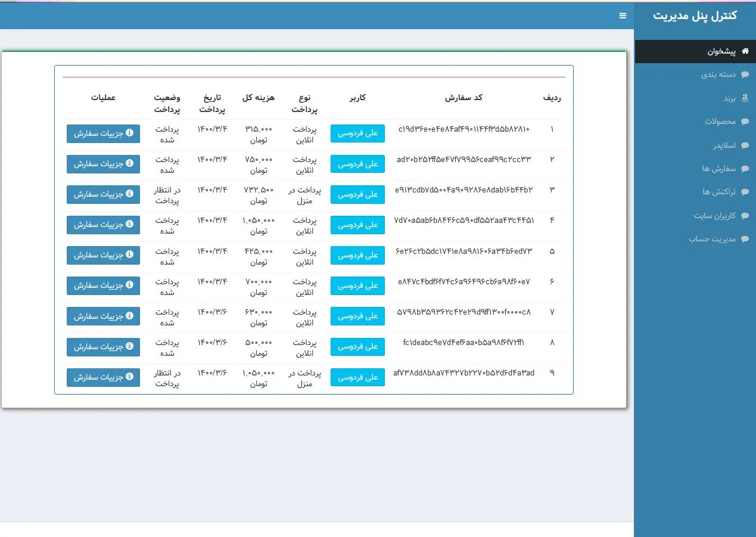
Task: Click the comment icon beside مدیریت حساب
Action: (x=745, y=239)
